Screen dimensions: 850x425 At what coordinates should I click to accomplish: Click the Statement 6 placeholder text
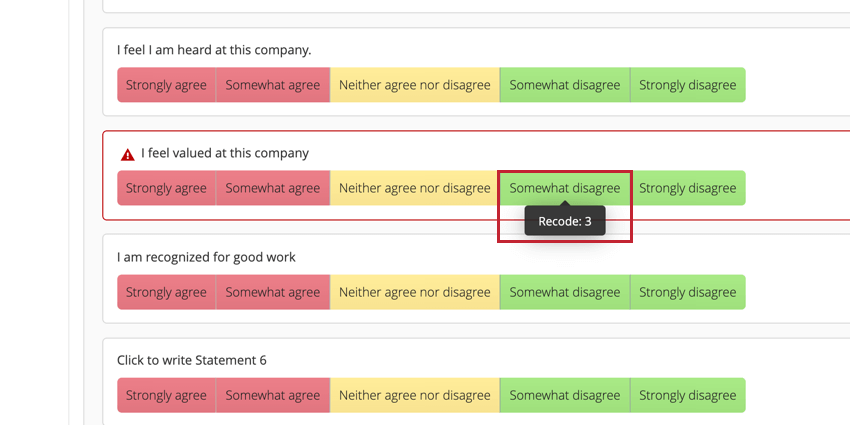pyautogui.click(x=192, y=360)
